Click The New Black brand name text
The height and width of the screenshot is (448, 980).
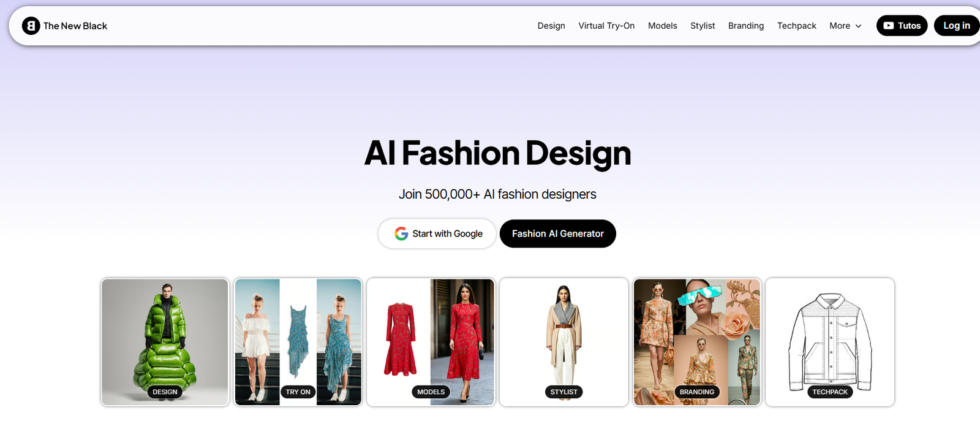pos(75,26)
